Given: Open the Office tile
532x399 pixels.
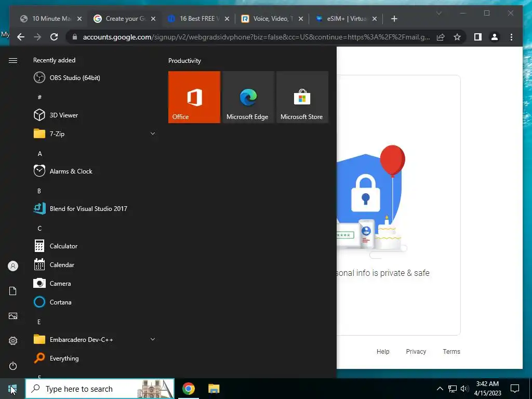Looking at the screenshot, I should click(x=194, y=97).
